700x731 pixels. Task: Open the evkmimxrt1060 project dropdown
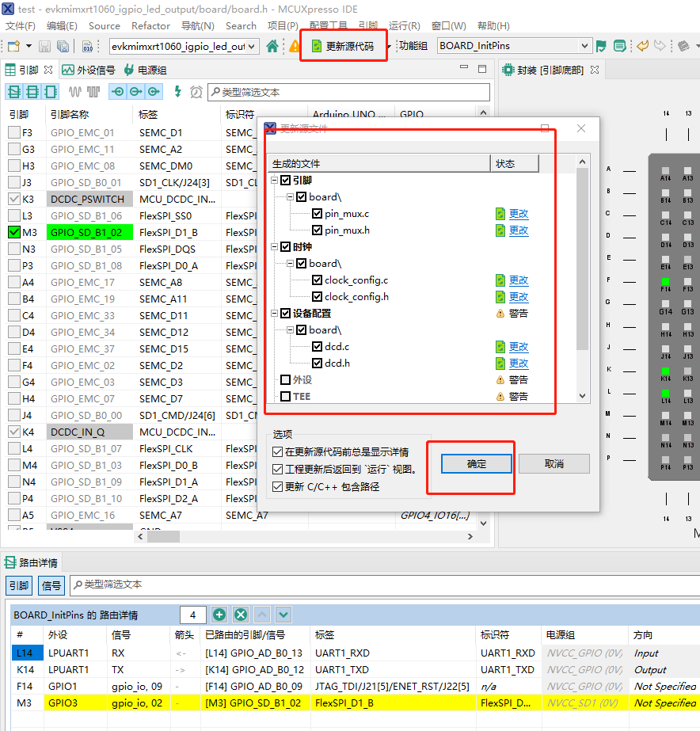252,46
